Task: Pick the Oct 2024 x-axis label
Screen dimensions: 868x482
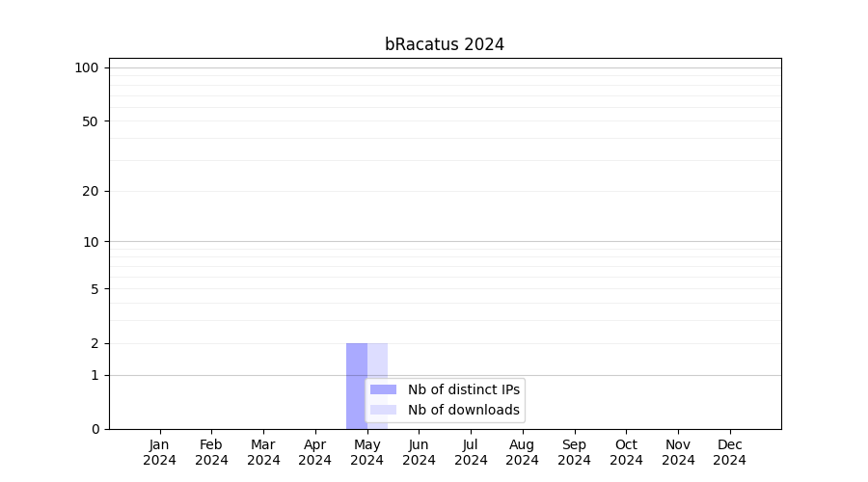Action: (626, 452)
